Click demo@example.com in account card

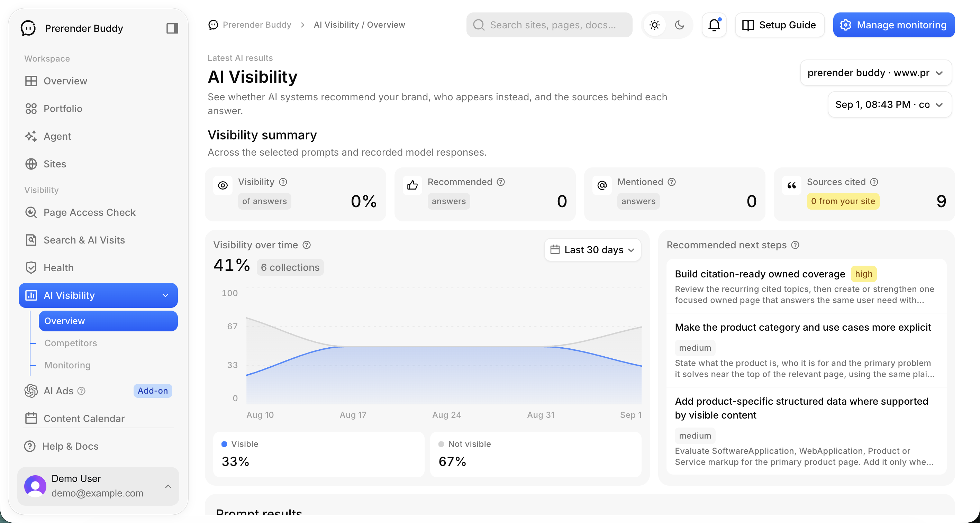97,493
